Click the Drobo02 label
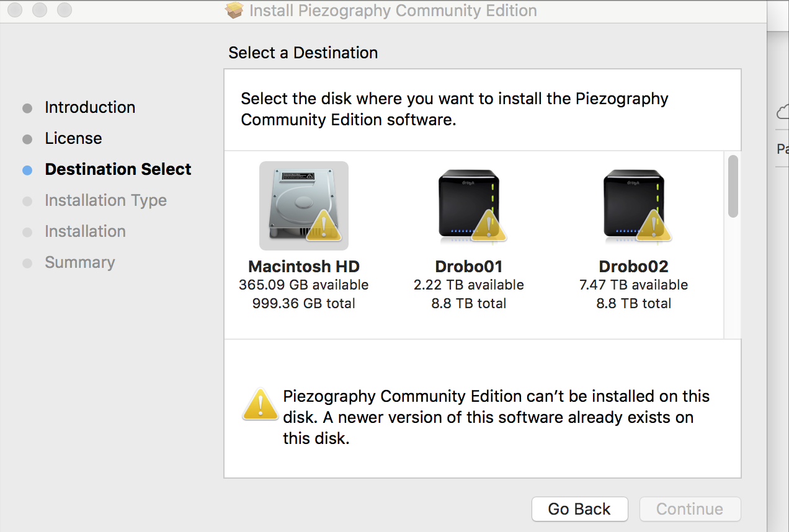 click(634, 267)
